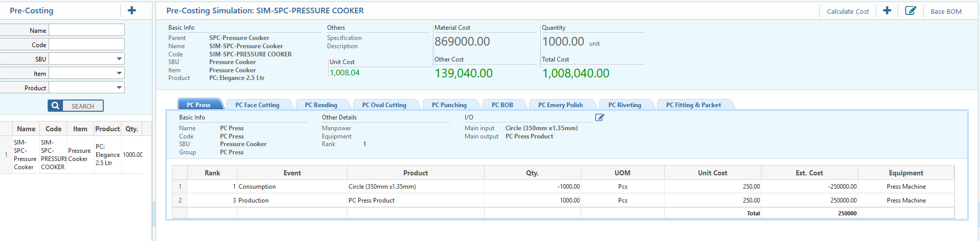Viewport: 980px width, 241px height.
Task: Click Other Cost value 139,040.00
Action: 464,73
